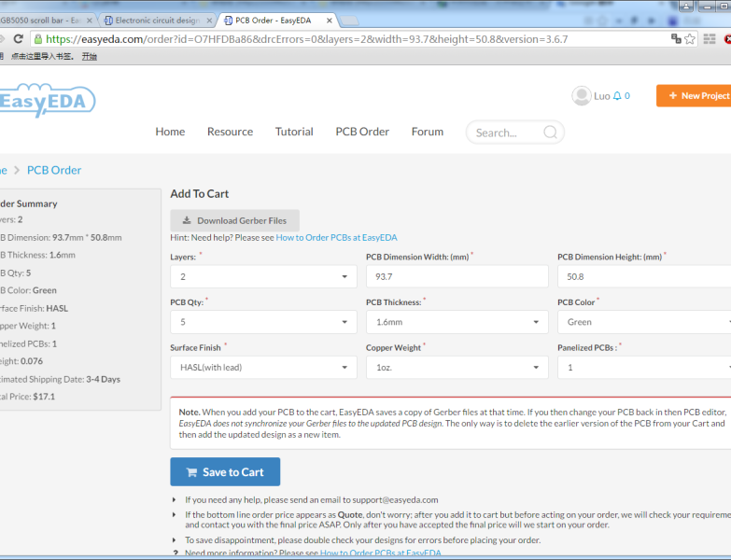This screenshot has height=560, width=731.
Task: Click the $17.1 price text
Action: [44, 397]
